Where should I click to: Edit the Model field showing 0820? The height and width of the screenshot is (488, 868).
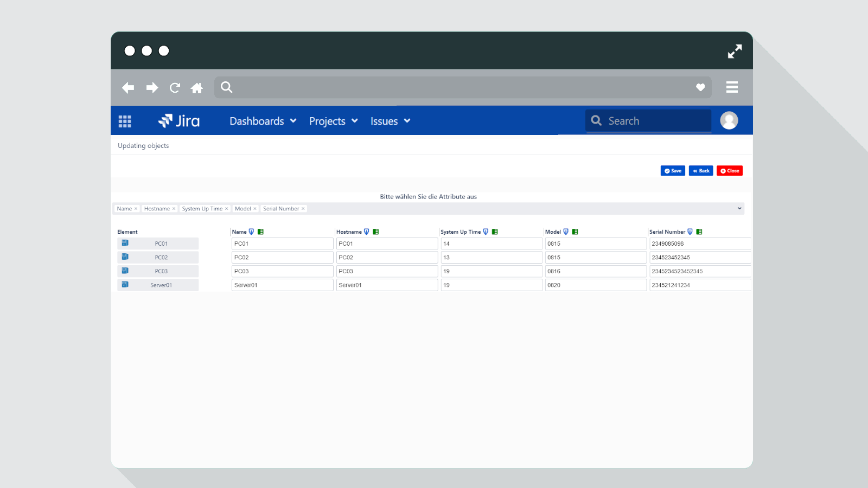(596, 285)
